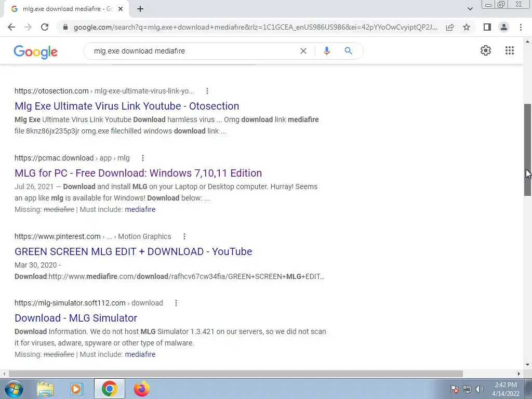Click the vertical scrollbar thumb
The height and width of the screenshot is (399, 532).
(x=527, y=150)
